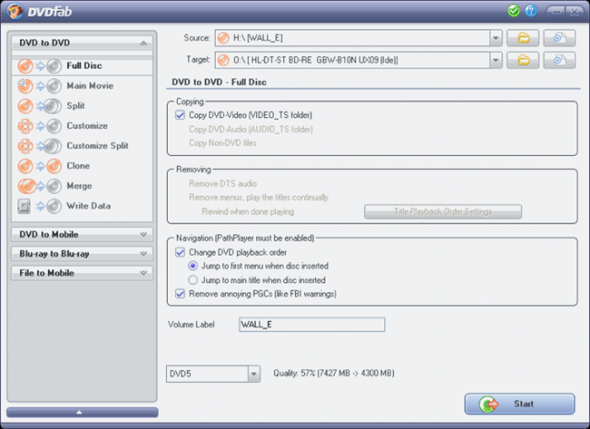590x429 pixels.
Task: Open the DVD5 output size dropdown
Action: [x=254, y=374]
